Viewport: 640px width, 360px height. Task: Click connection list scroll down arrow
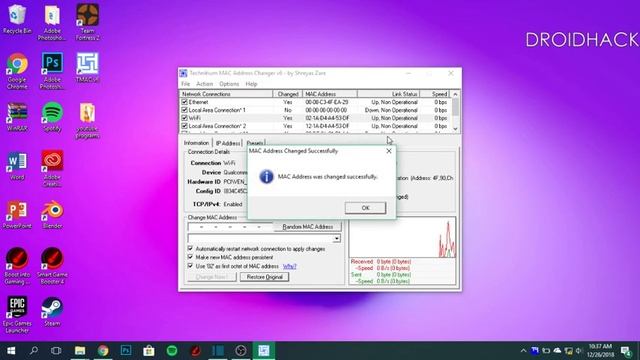(x=455, y=129)
